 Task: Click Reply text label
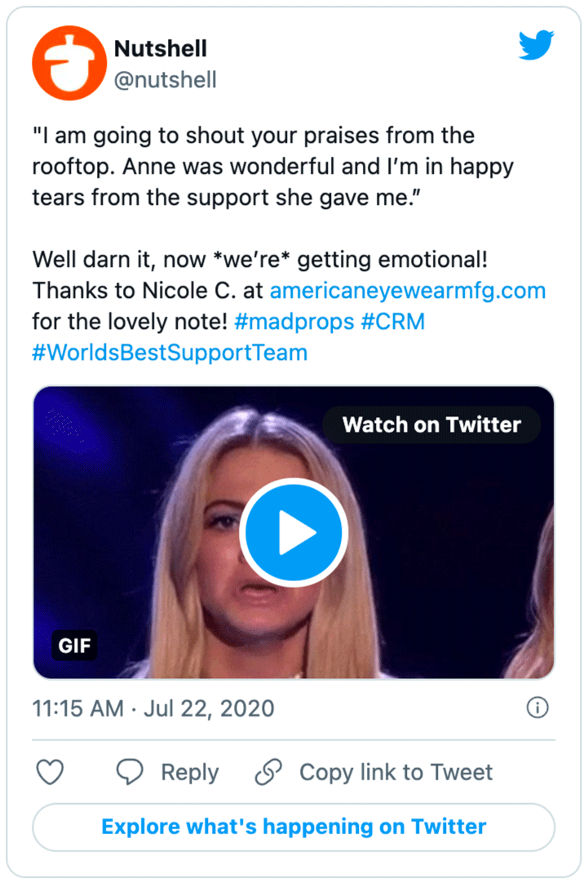click(191, 772)
